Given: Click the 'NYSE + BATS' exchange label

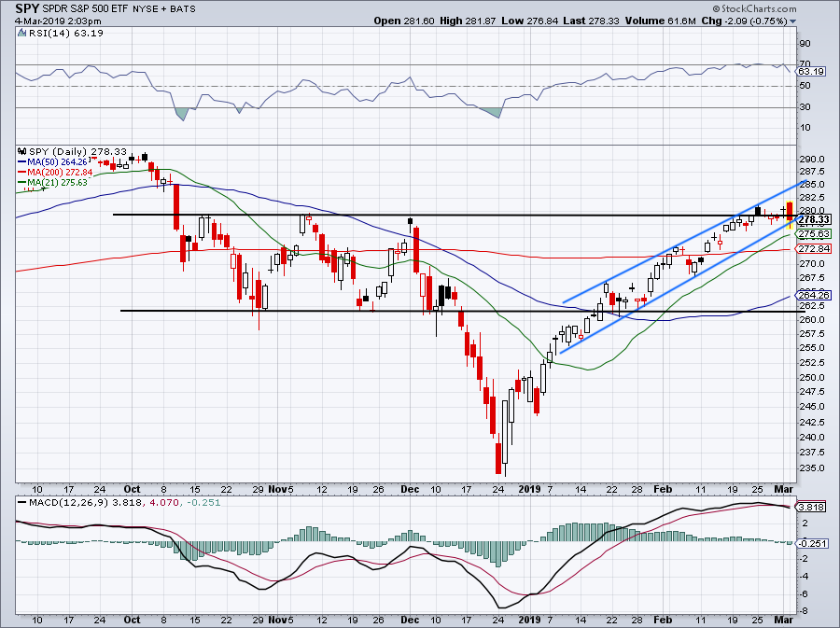Looking at the screenshot, I should point(164,9).
